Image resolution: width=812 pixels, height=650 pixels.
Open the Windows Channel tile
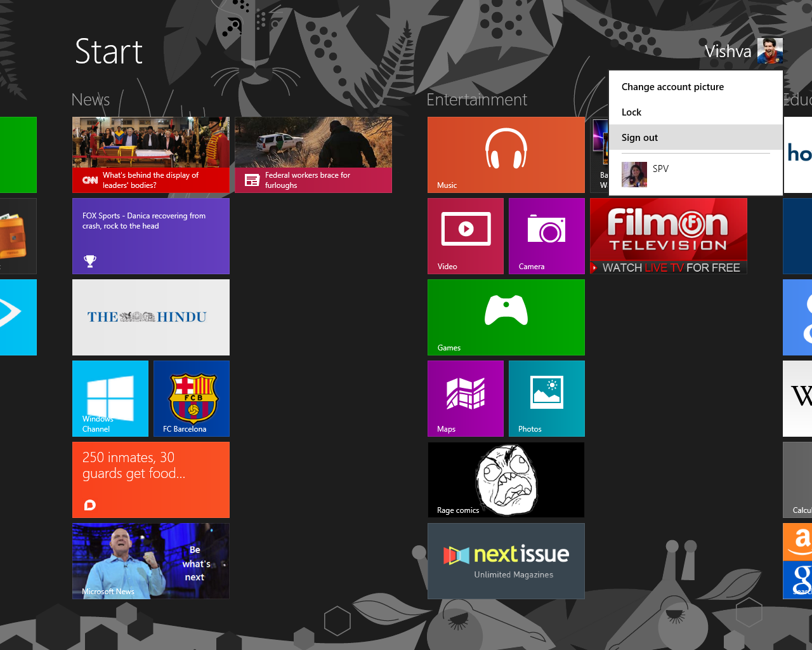click(110, 398)
